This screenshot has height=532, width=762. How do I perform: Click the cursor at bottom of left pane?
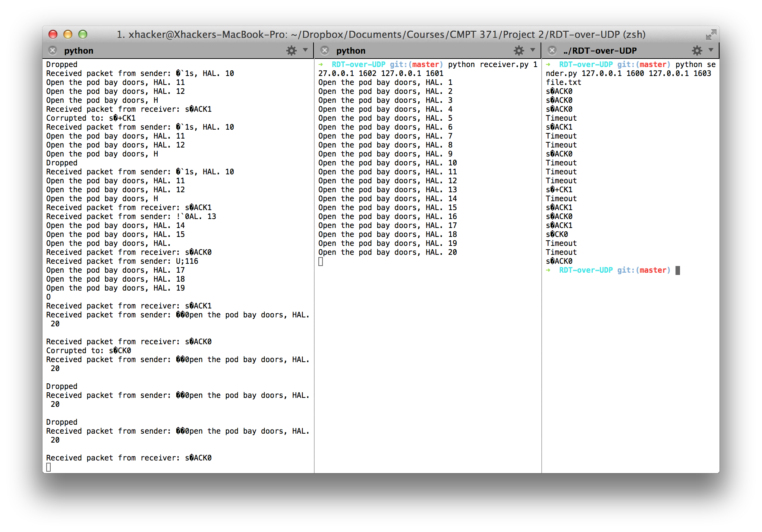pyautogui.click(x=48, y=467)
